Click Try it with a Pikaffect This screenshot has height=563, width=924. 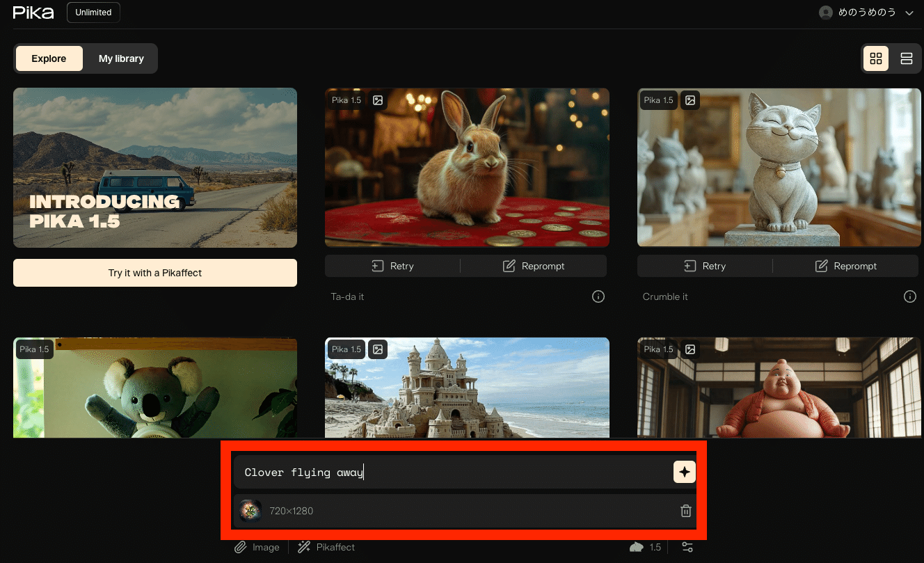(x=155, y=273)
